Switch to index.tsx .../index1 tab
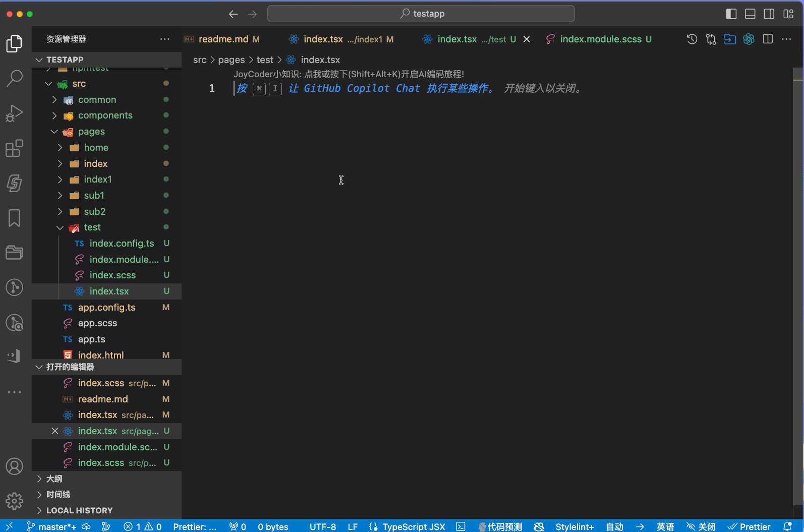The height and width of the screenshot is (532, 804). tap(341, 39)
